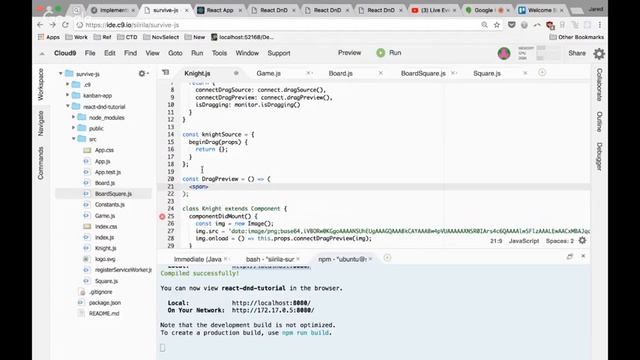Viewport: 640px width, 360px height.
Task: Collapse the react-dnd-tutorial folder
Action: pos(67,106)
